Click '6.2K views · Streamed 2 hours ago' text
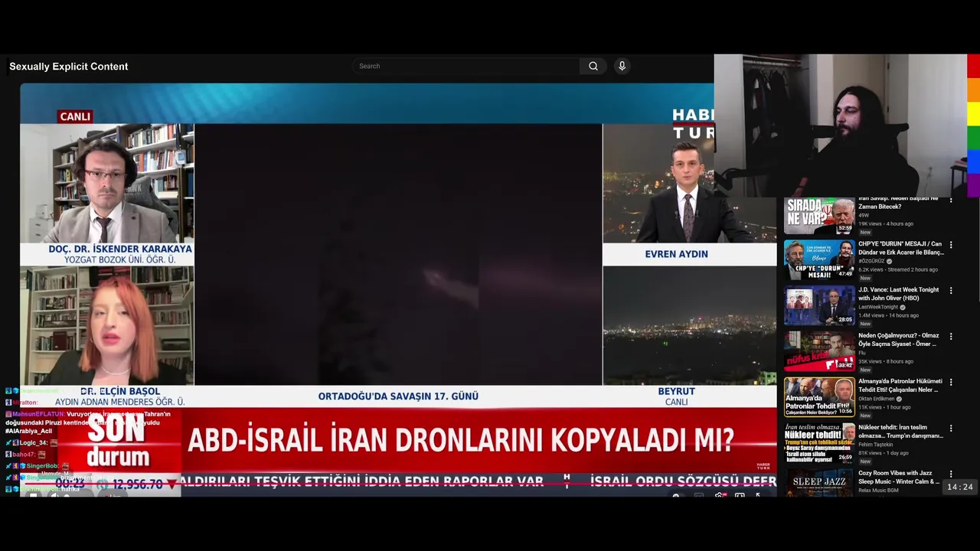 [899, 269]
